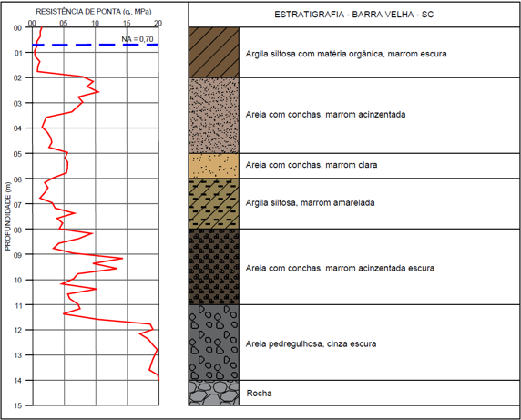
Task: Click the top axis tick label 10
Action: 95,24
